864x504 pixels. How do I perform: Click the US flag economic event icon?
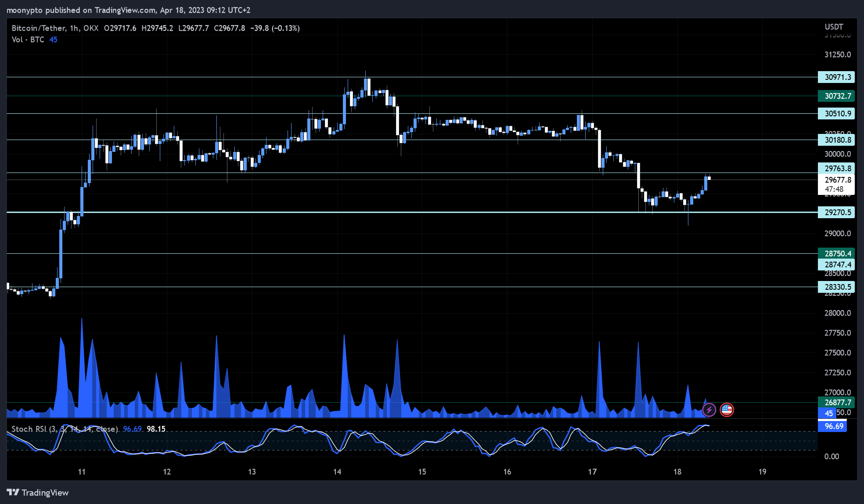click(727, 410)
